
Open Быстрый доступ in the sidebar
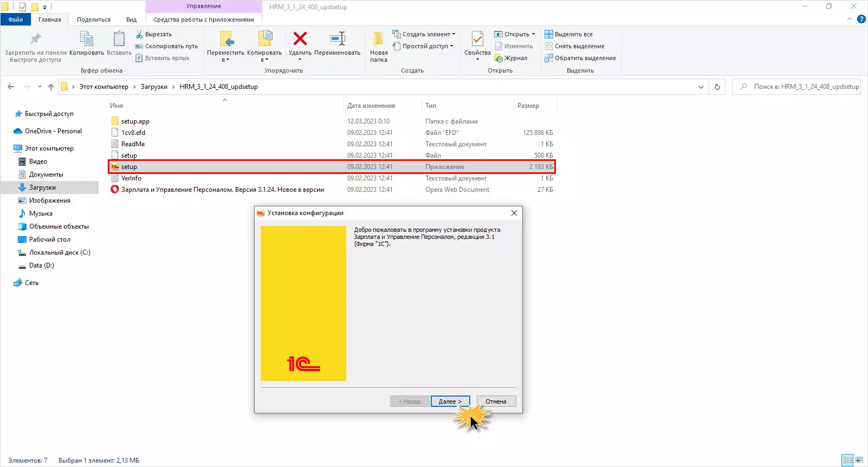(x=49, y=114)
